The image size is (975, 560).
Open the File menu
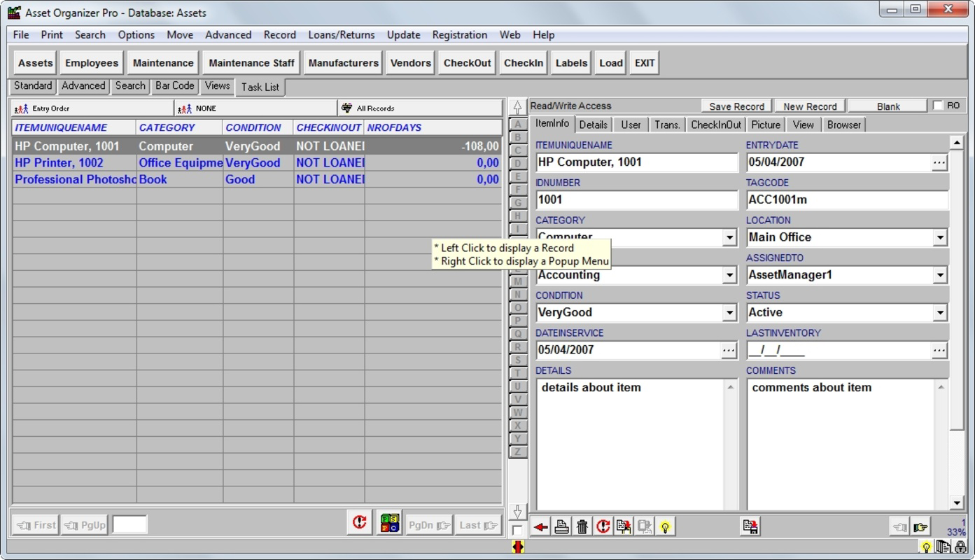click(x=21, y=35)
